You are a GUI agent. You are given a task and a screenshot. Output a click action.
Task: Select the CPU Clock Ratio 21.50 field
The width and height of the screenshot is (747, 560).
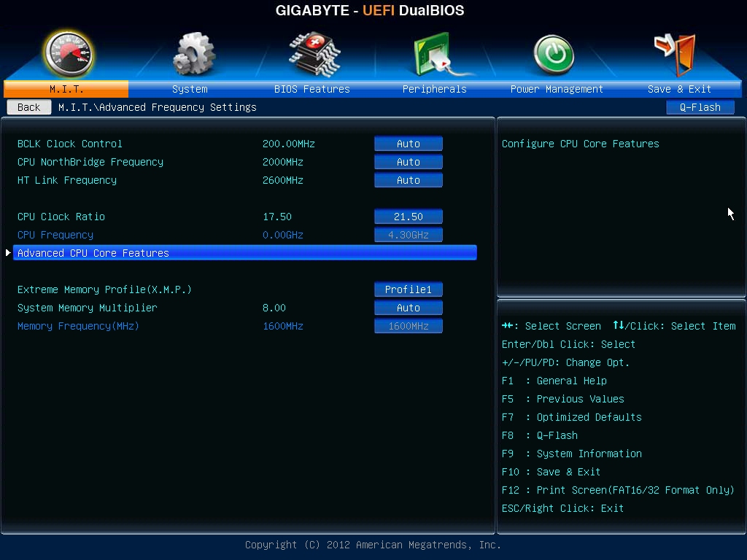click(x=409, y=217)
